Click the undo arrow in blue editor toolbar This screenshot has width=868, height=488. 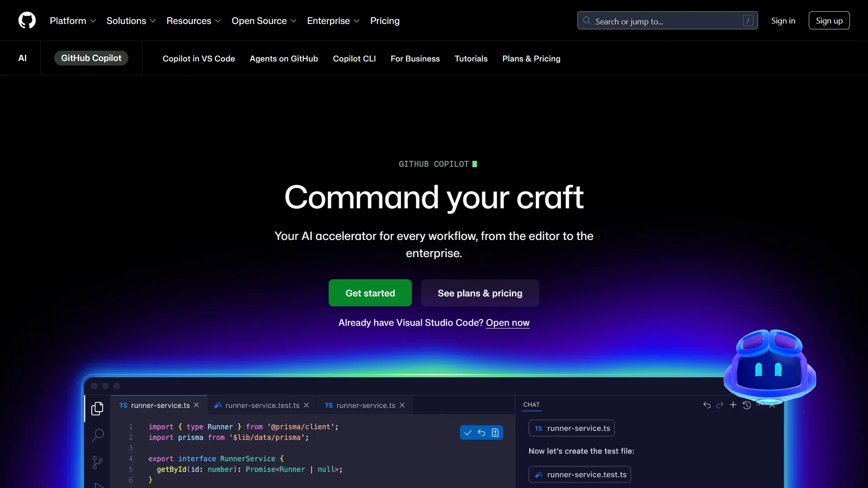481,433
